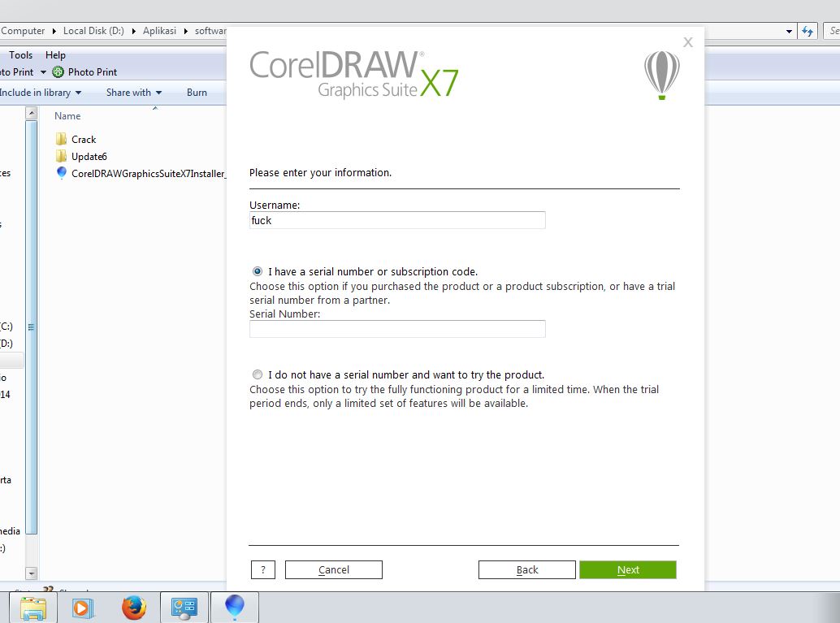
Task: Open the Tools menu in Explorer
Action: pyautogui.click(x=21, y=55)
